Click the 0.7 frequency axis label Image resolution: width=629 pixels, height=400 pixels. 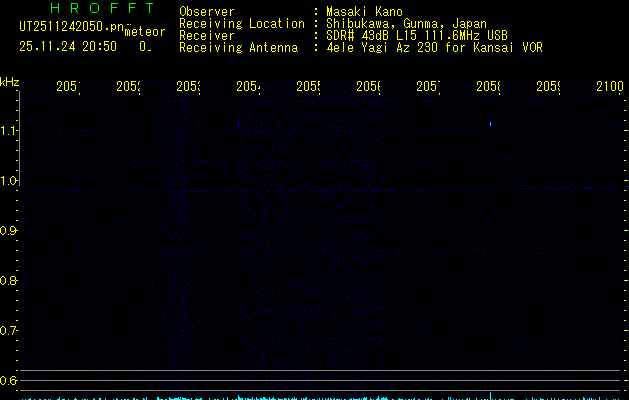[8, 331]
